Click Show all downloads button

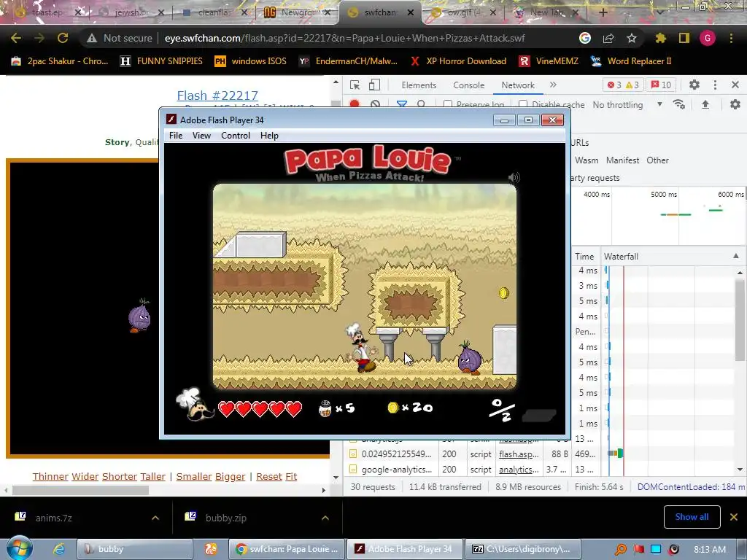coord(692,517)
